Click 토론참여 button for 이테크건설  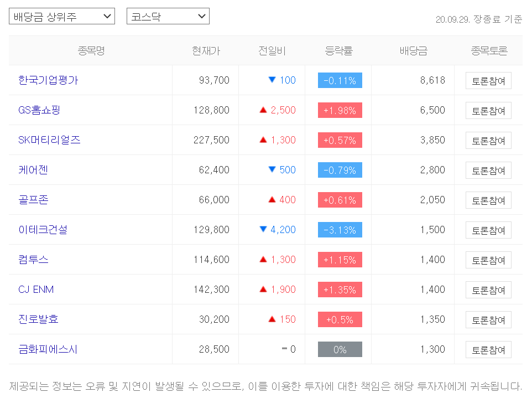tap(488, 230)
